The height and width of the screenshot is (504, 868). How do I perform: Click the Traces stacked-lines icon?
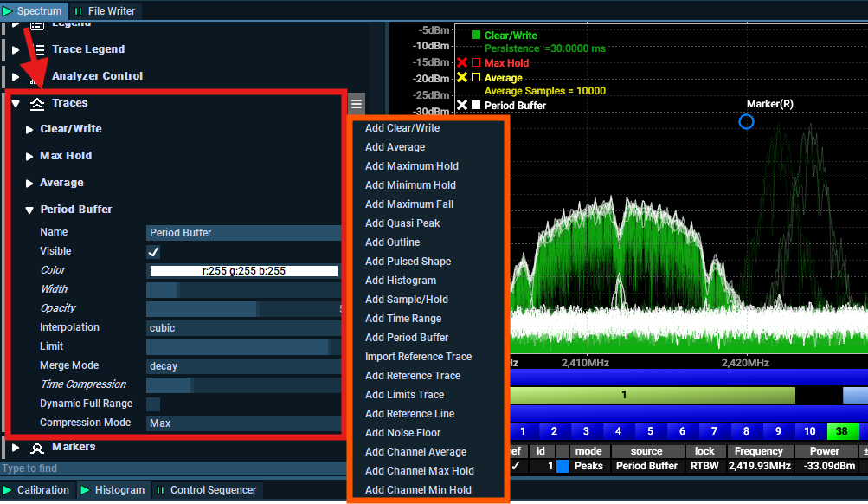[37, 104]
